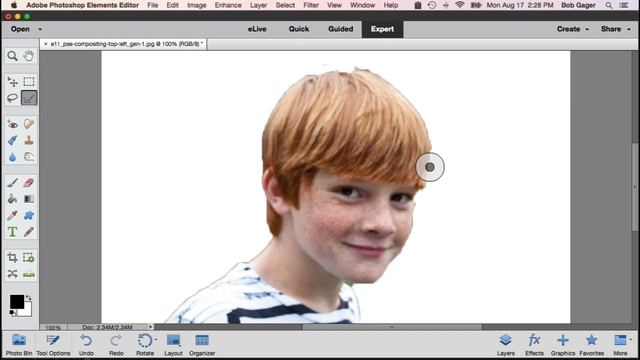Click the horizontal scrollbar thumb

(x=392, y=327)
